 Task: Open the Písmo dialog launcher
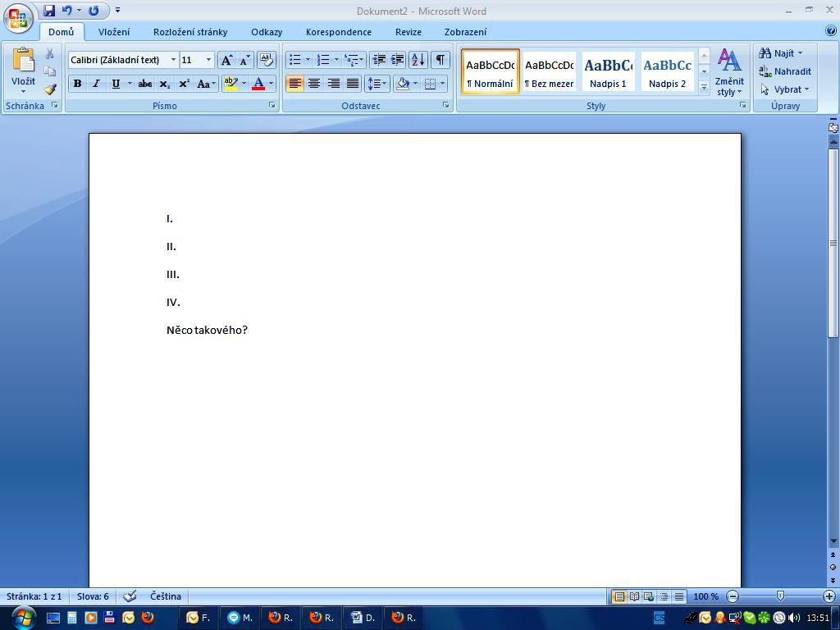tap(272, 106)
